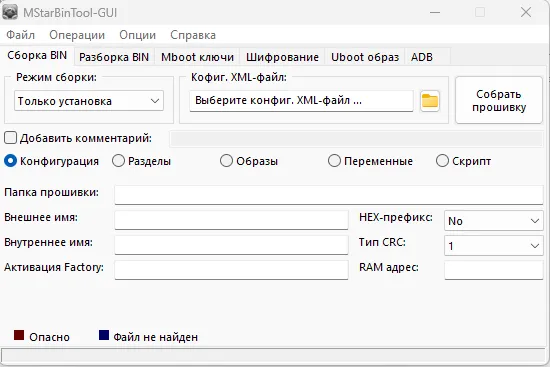Image resolution: width=550 pixels, height=367 pixels.
Task: Open the Тип CRC dropdown
Action: pyautogui.click(x=494, y=246)
